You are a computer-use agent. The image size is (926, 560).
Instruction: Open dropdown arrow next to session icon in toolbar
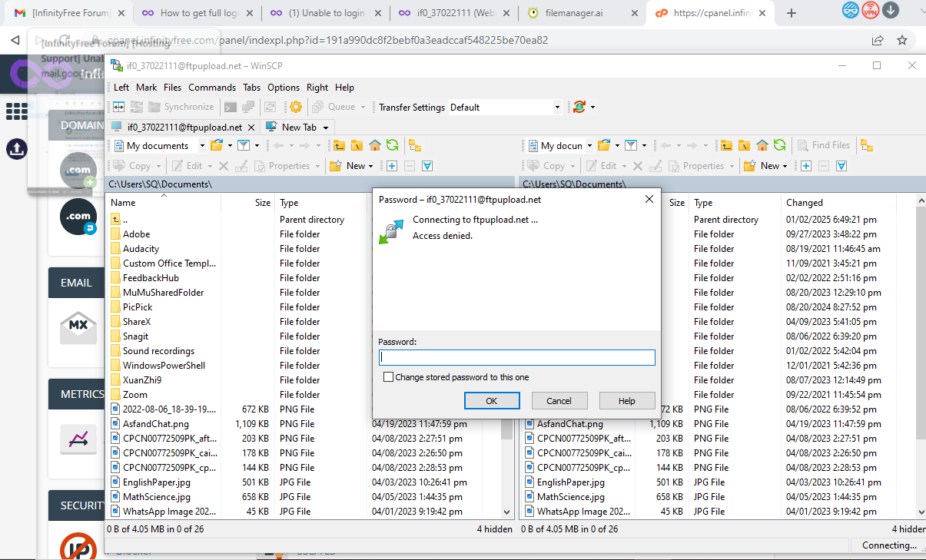click(592, 107)
